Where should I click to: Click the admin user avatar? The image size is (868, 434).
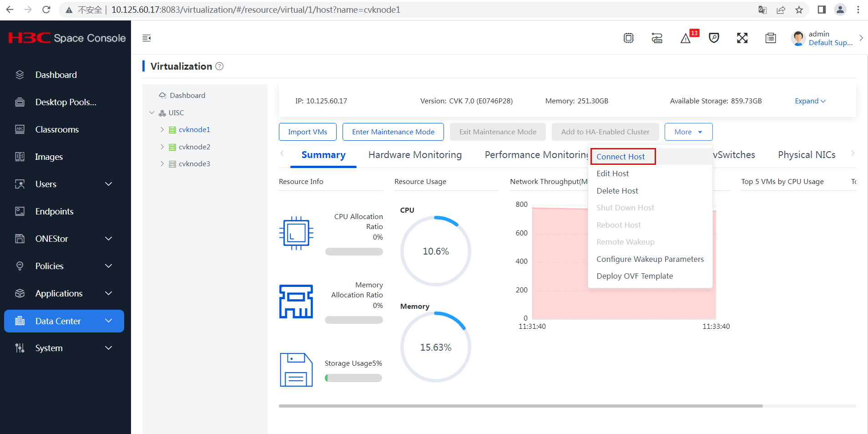(x=798, y=38)
